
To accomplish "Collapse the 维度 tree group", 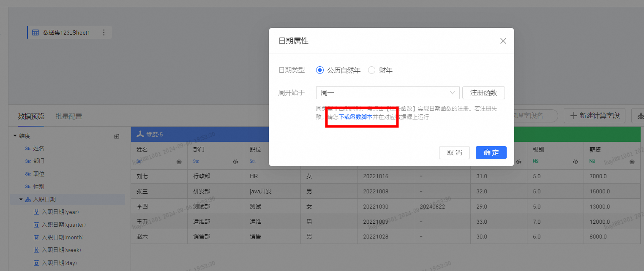I will [15, 136].
